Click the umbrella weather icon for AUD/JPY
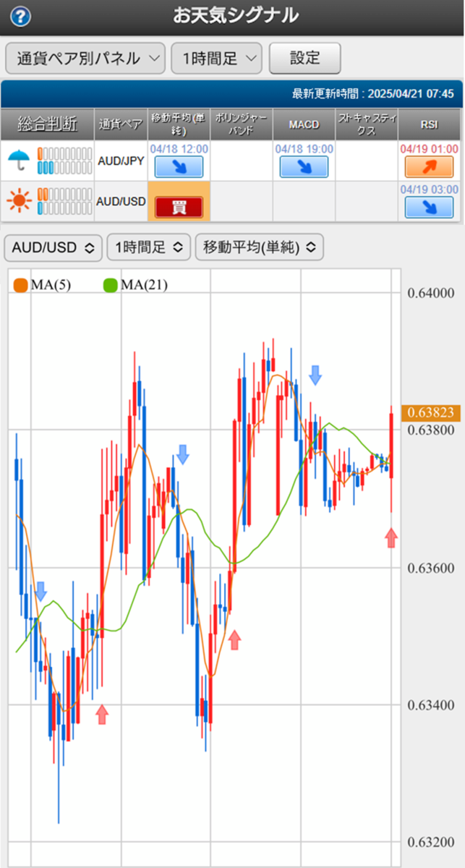This screenshot has height=868, width=465. (x=18, y=161)
